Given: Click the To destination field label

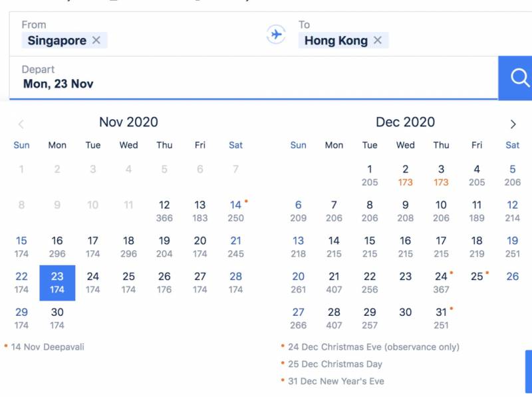Looking at the screenshot, I should tap(304, 25).
